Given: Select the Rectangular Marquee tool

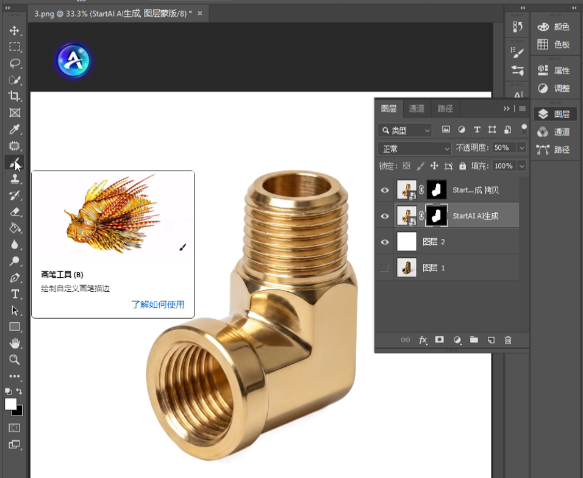Looking at the screenshot, I should (x=15, y=47).
